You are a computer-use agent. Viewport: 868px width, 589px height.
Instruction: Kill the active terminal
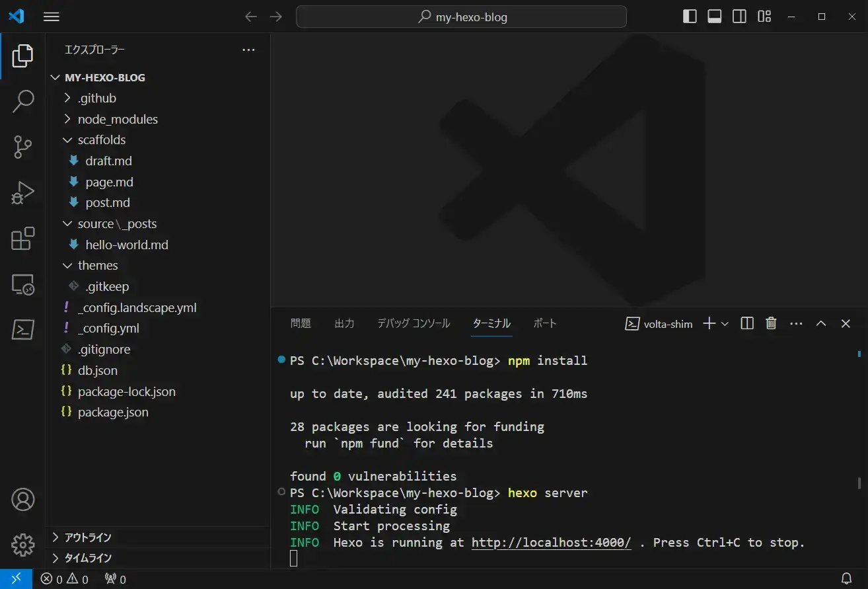(x=771, y=323)
